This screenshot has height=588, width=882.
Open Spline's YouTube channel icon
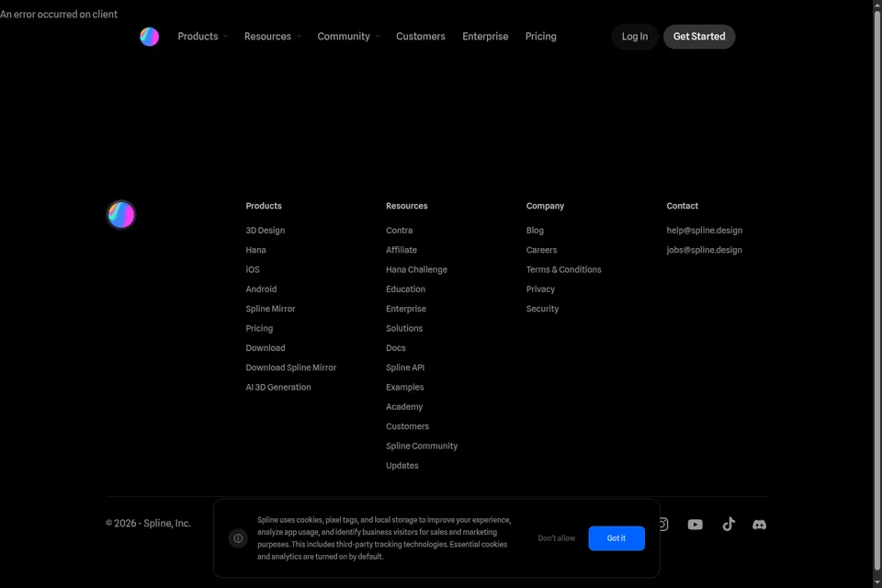[x=695, y=525]
